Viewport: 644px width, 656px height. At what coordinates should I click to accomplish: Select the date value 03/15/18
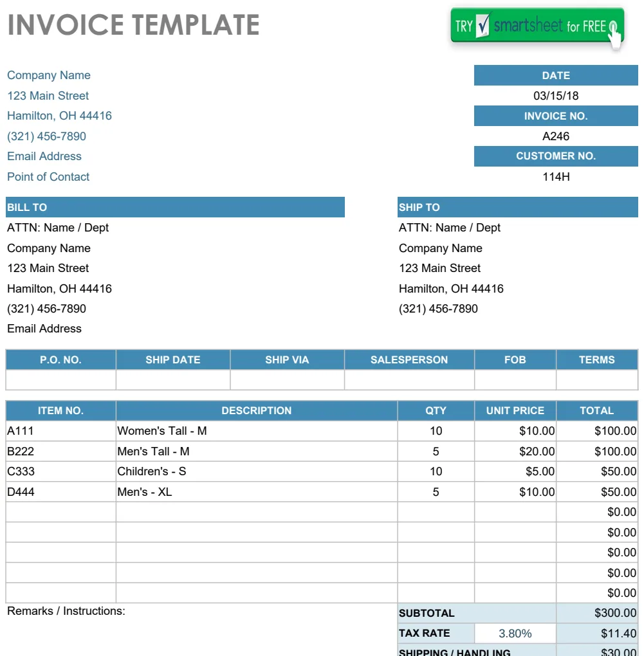click(556, 95)
